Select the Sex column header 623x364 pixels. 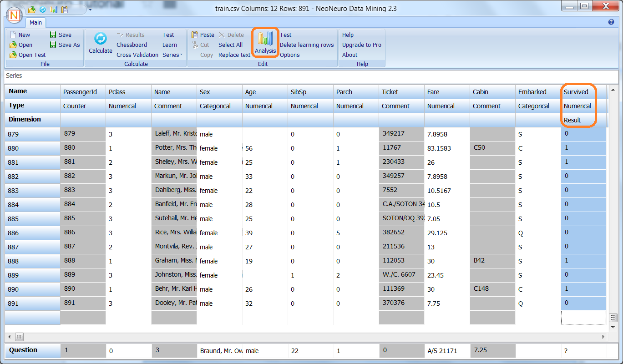(x=219, y=92)
